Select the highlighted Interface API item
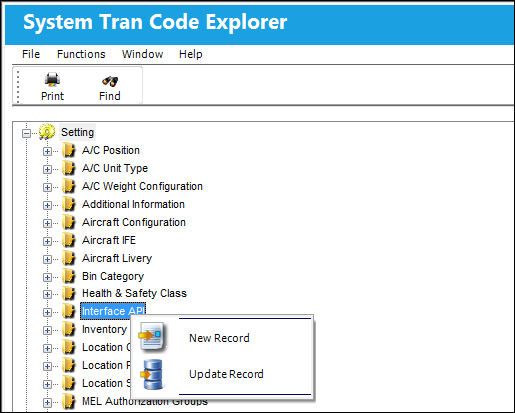The image size is (515, 413). point(113,311)
